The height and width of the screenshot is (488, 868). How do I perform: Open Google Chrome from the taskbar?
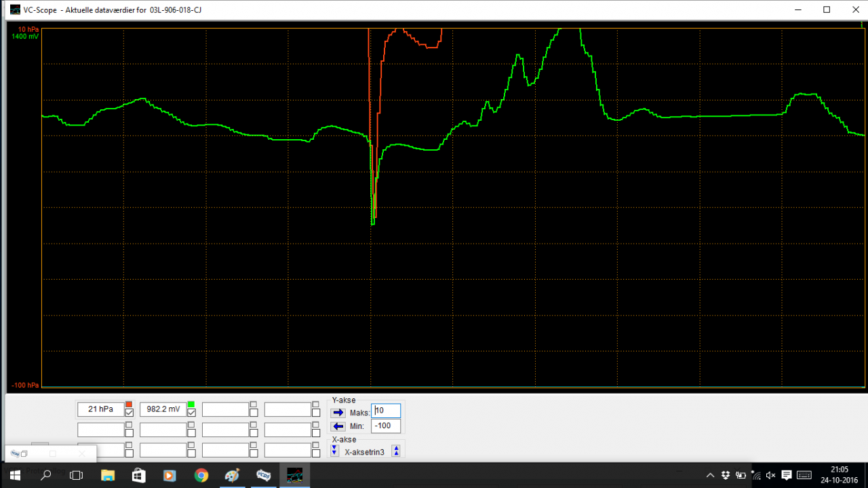(x=201, y=476)
